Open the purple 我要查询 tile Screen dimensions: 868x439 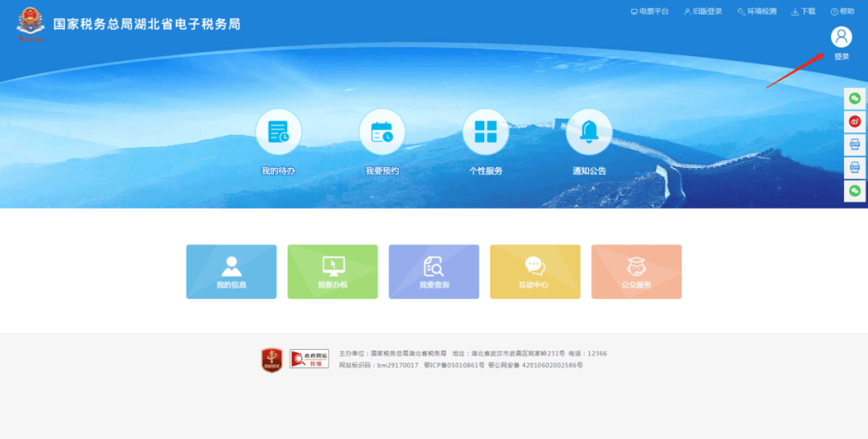click(434, 272)
